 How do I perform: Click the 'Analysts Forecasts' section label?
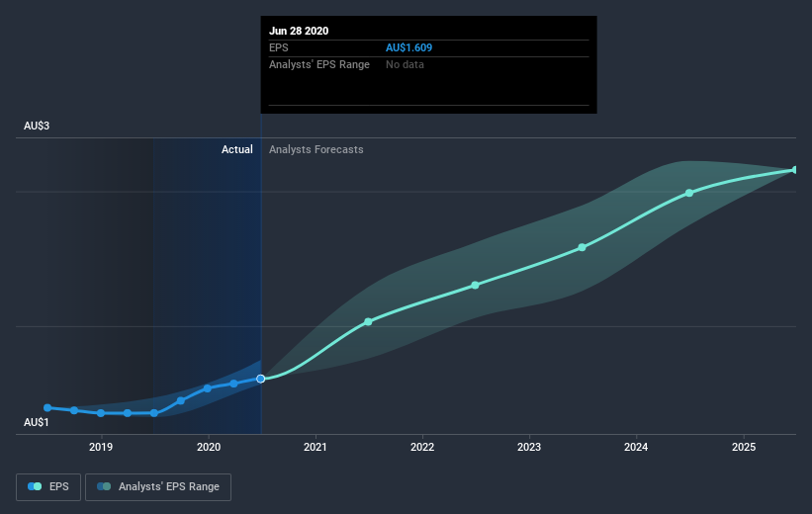click(x=316, y=149)
